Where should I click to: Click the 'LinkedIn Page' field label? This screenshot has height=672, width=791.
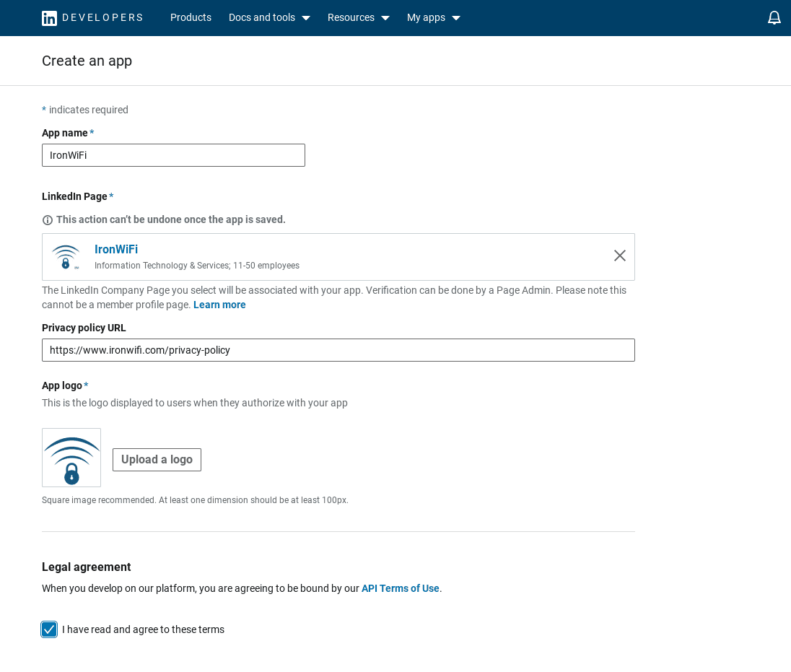point(74,196)
